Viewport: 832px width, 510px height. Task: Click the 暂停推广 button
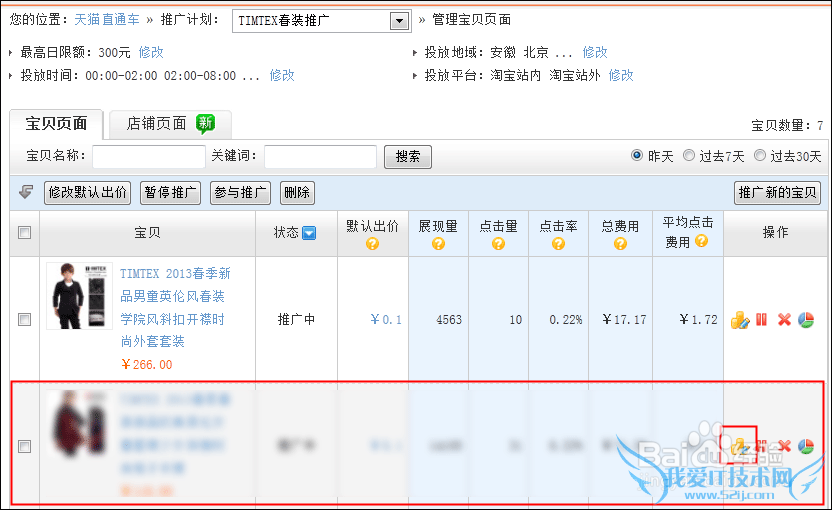(x=170, y=193)
